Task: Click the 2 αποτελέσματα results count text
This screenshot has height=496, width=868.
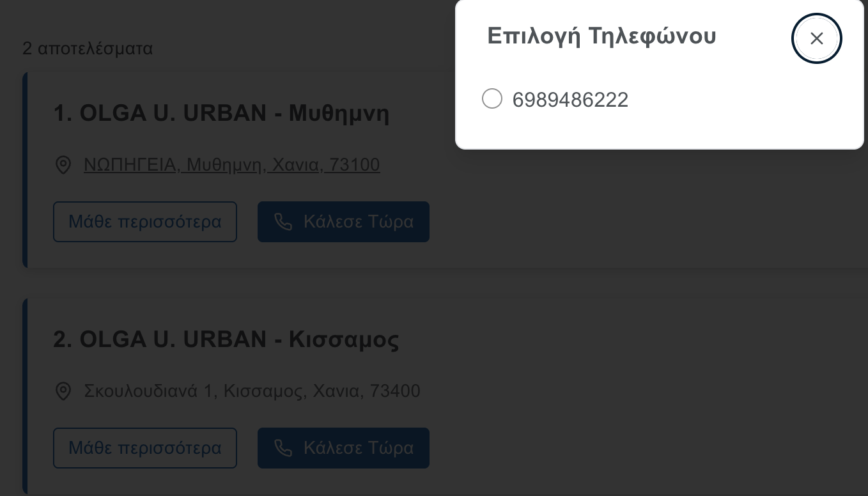Action: (88, 49)
